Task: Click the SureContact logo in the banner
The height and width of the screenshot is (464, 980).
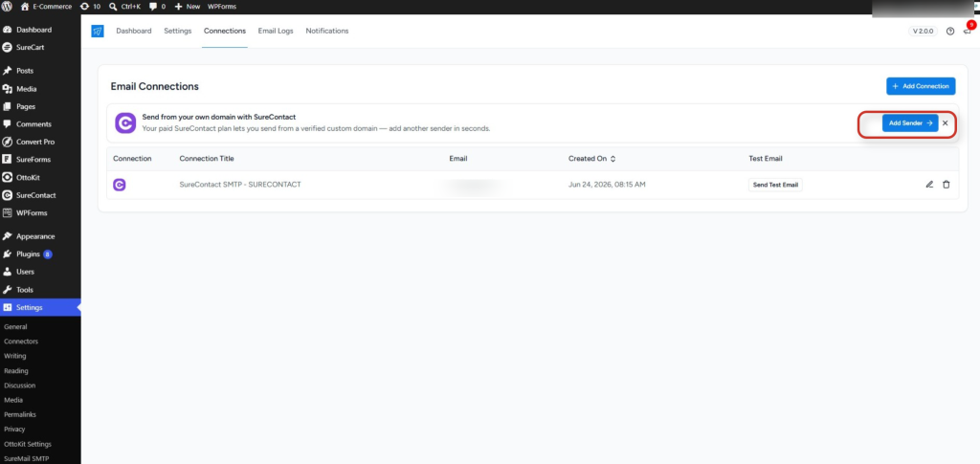Action: coord(125,123)
